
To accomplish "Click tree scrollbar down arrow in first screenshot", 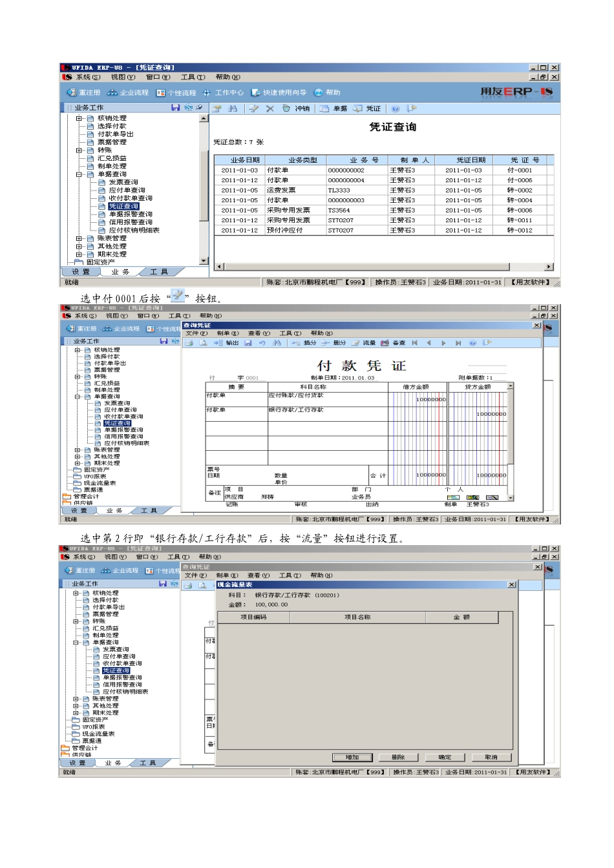I will pyautogui.click(x=204, y=261).
